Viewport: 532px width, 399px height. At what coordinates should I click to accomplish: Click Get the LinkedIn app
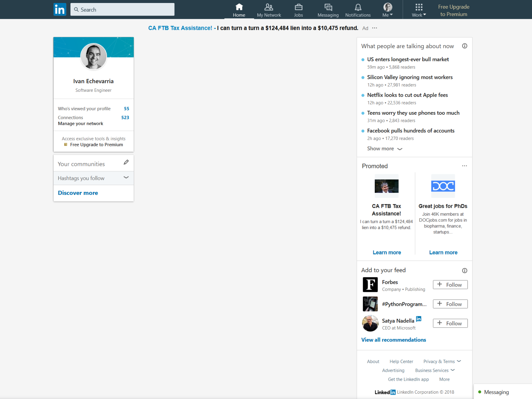point(408,379)
